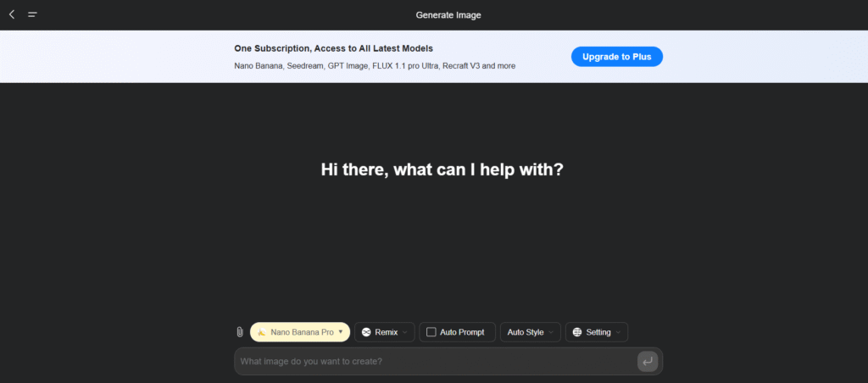Click the One Subscription banner heading
This screenshot has height=383, width=868.
pyautogui.click(x=334, y=48)
